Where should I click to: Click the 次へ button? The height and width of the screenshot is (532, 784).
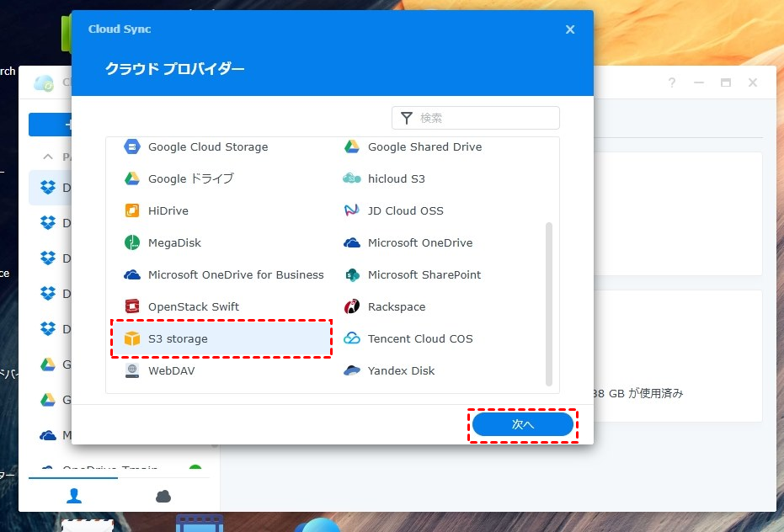pos(522,424)
